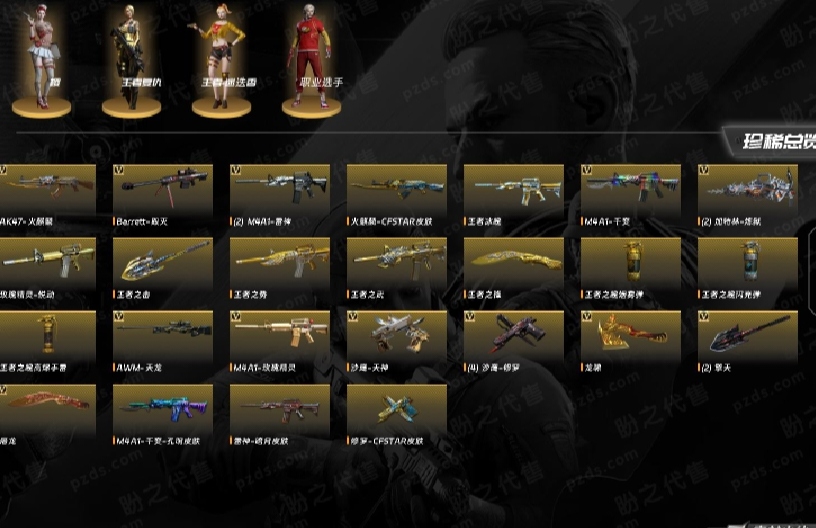Select the golden curved kukri knife
This screenshot has width=816, height=528.
[x=514, y=268]
